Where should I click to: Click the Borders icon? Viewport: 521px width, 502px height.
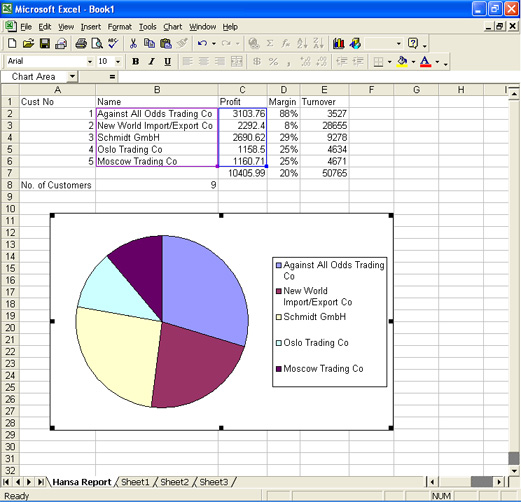coord(378,62)
